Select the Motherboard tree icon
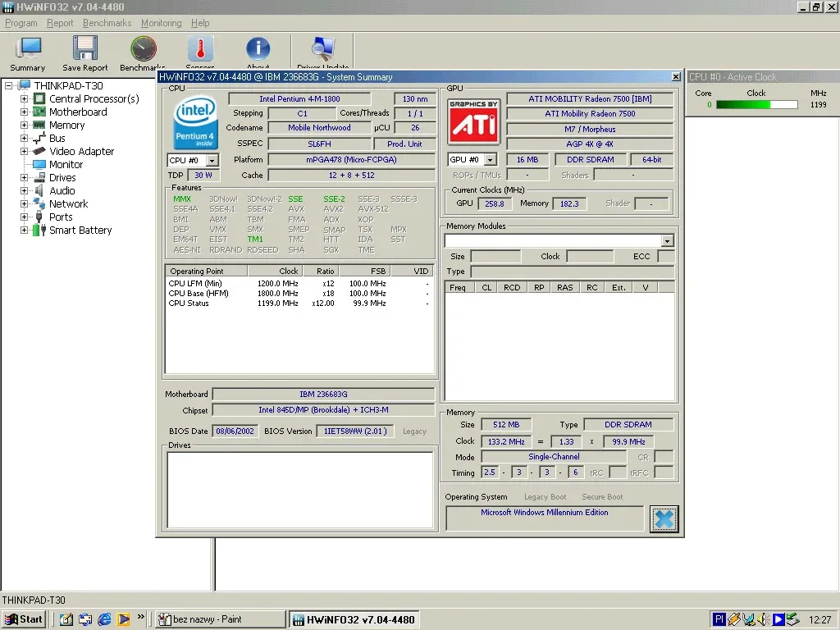This screenshot has height=630, width=840. coord(39,112)
